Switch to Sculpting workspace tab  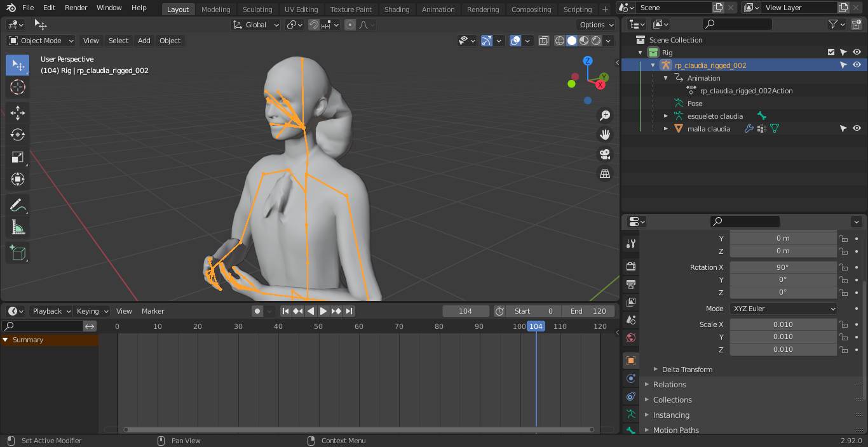(257, 10)
